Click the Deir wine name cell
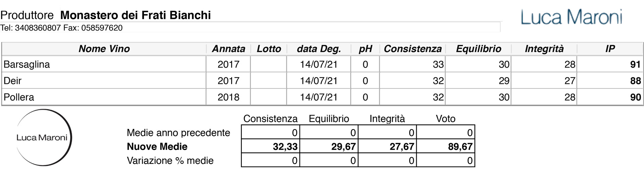Screen dimensions: 644x179 (x=13, y=81)
